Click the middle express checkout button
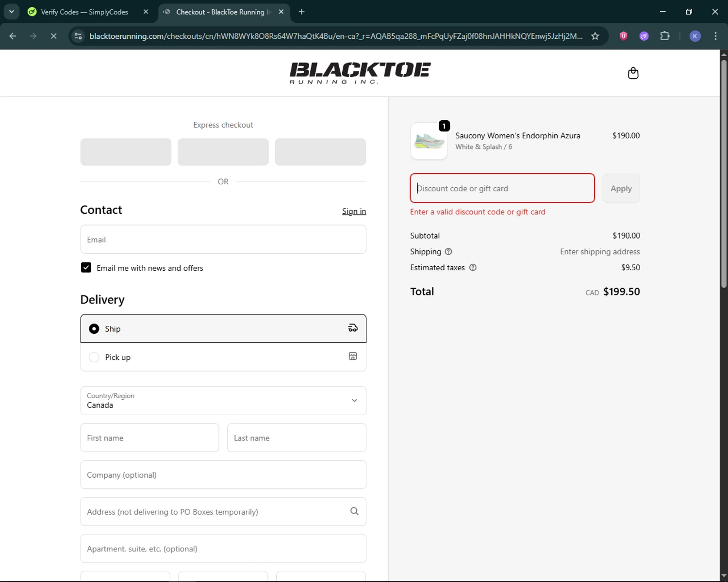728x582 pixels. tap(223, 152)
